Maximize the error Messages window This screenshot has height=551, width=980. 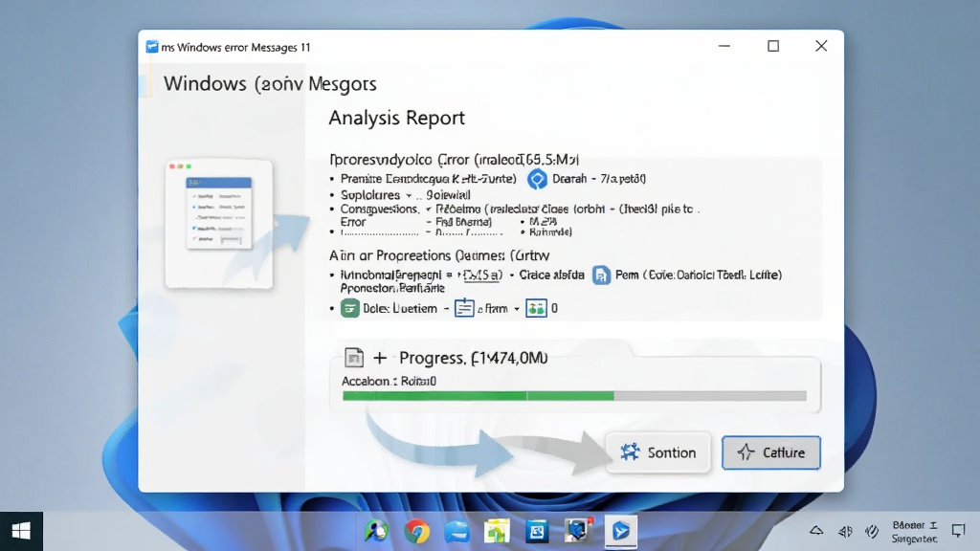(773, 46)
